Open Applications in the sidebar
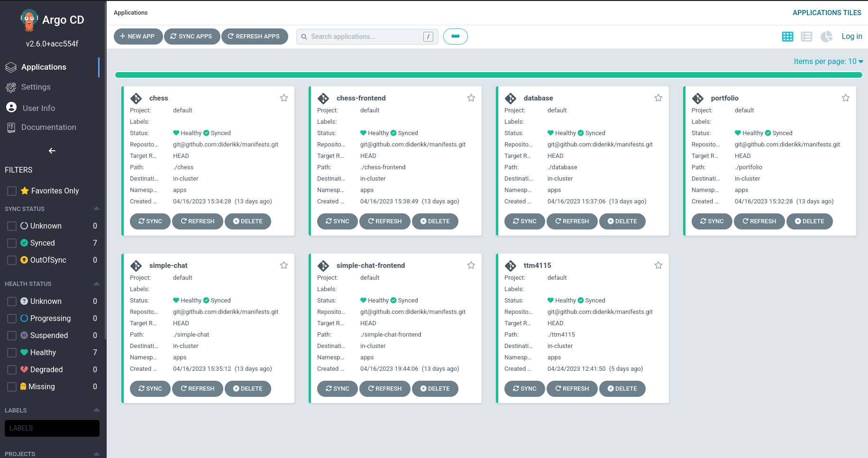 coord(44,67)
